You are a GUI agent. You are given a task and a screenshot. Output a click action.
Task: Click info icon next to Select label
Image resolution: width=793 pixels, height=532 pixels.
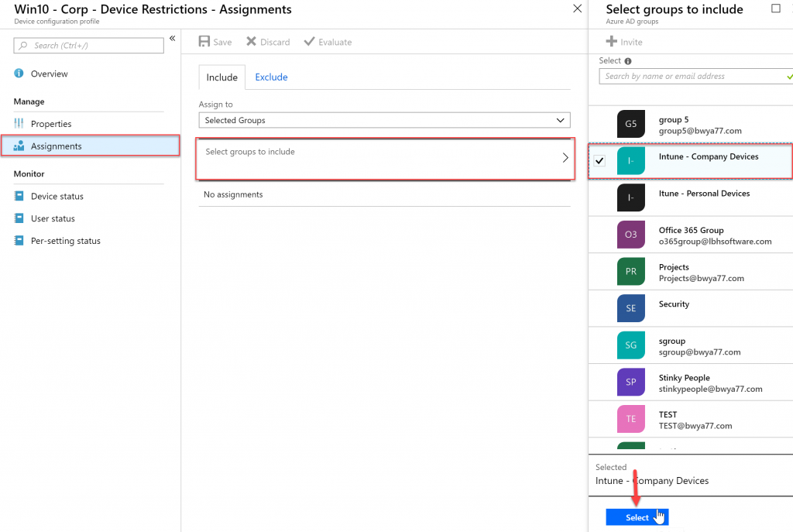point(628,61)
